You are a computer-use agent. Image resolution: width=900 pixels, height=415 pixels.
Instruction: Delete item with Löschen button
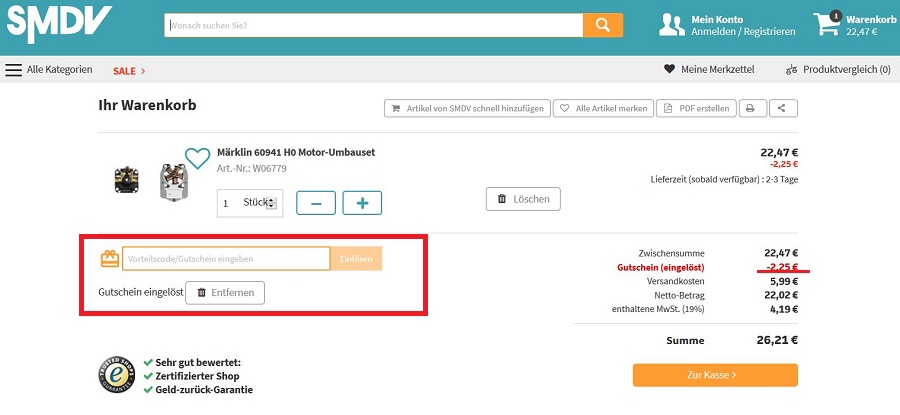(523, 199)
